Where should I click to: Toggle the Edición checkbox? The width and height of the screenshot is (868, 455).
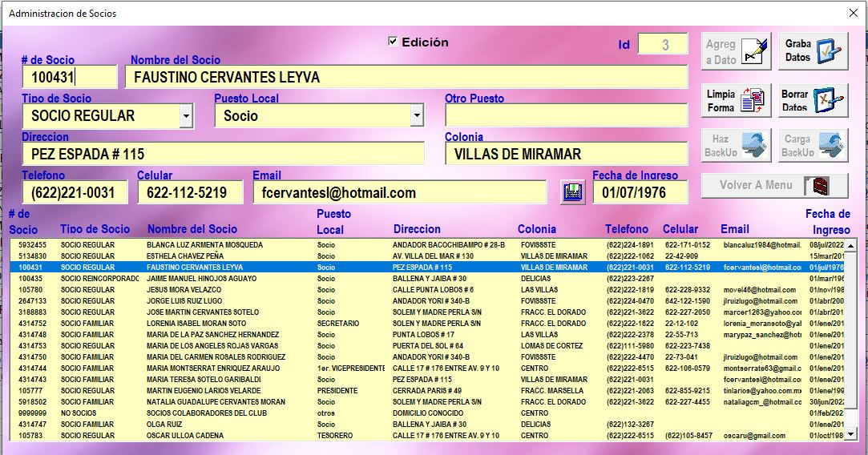pos(393,42)
